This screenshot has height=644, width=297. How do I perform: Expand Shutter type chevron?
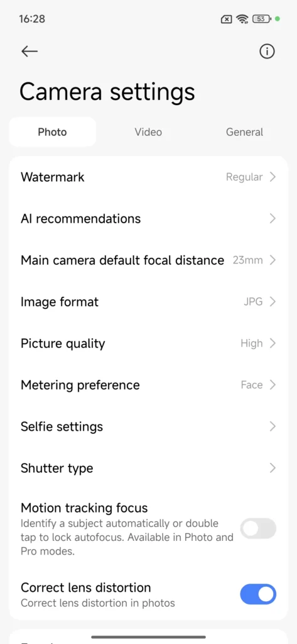[273, 468]
